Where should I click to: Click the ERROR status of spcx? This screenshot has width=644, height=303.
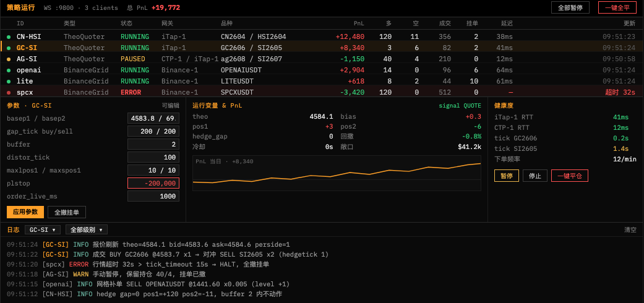point(131,92)
